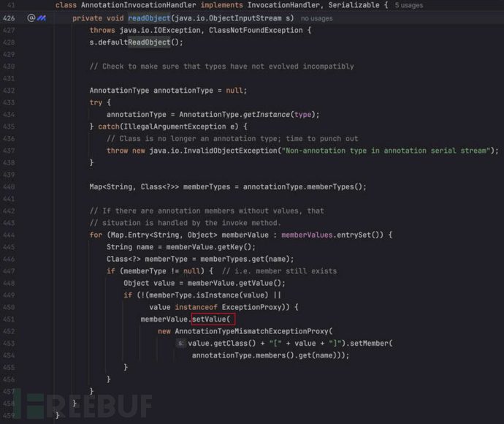Image resolution: width=504 pixels, height=424 pixels.
Task: Click the getInstance method call
Action: 267,115
